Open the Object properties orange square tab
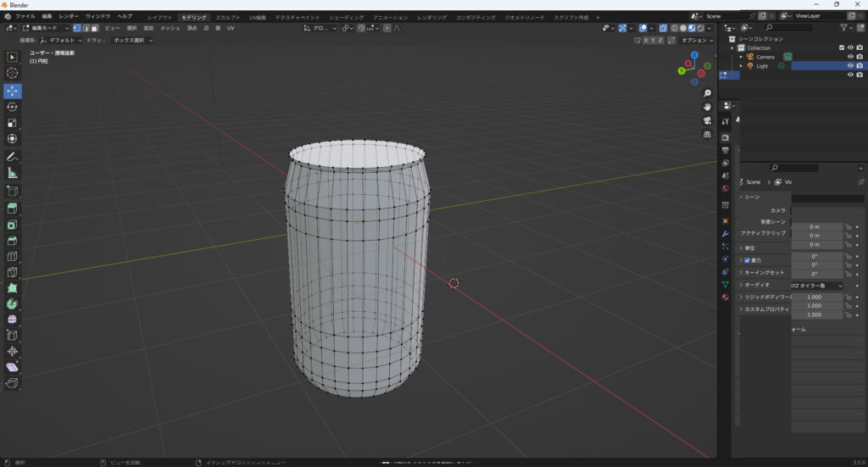This screenshot has width=868, height=467. (726, 220)
